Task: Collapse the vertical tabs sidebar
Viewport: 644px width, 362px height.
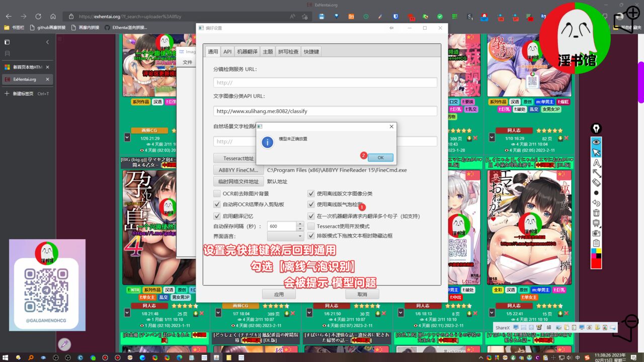Action: tap(47, 42)
